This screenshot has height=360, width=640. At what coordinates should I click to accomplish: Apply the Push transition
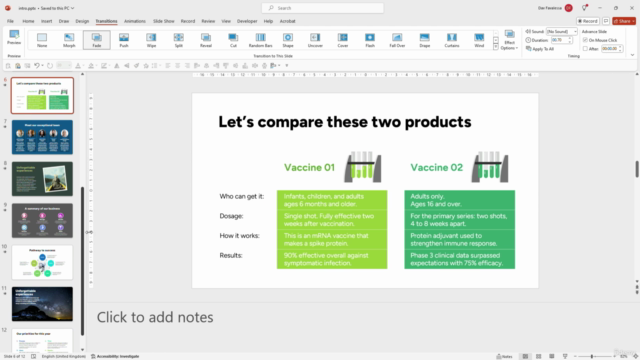pos(124,40)
